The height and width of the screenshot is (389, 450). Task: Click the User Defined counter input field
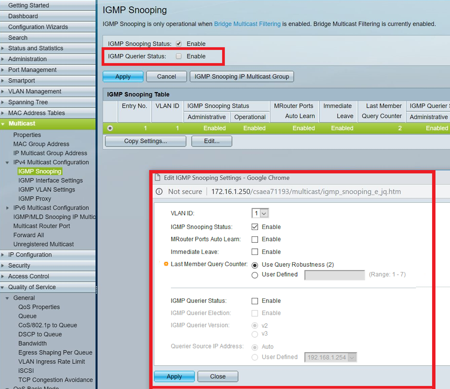click(x=334, y=275)
